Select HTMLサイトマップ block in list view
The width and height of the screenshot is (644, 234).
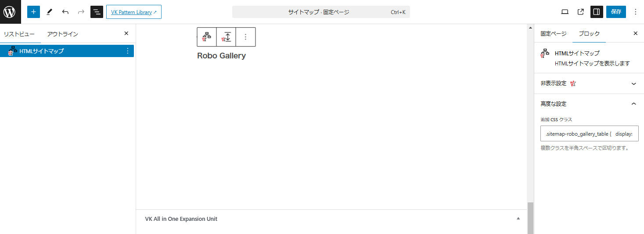pyautogui.click(x=67, y=51)
